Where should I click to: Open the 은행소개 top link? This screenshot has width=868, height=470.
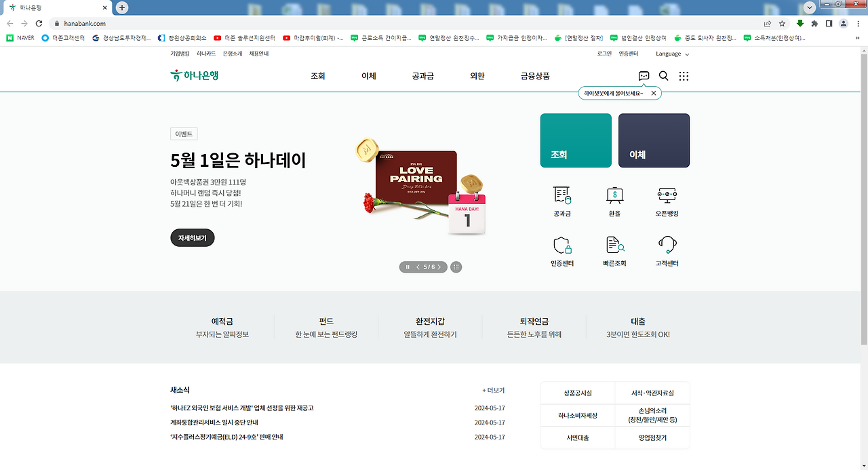[x=233, y=54]
